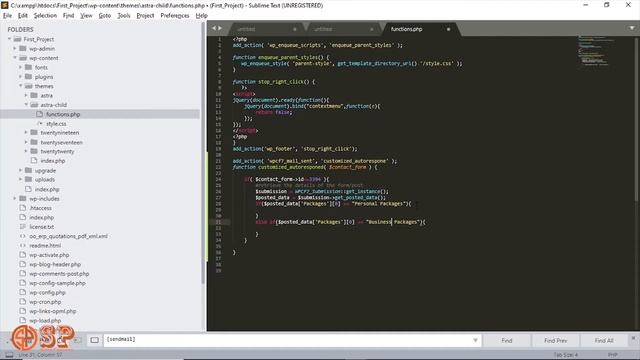Click the Find All button

[604, 340]
